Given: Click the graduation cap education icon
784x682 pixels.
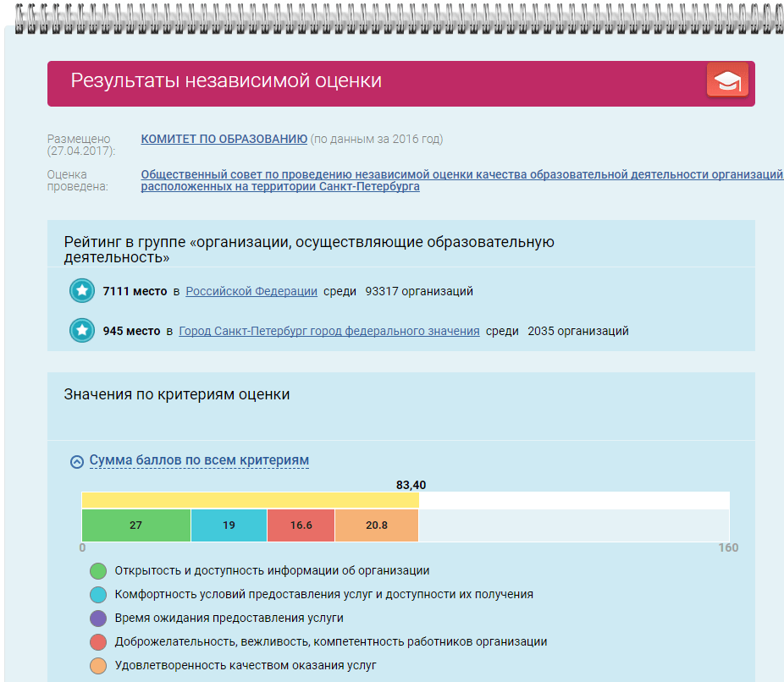Looking at the screenshot, I should point(727,82).
